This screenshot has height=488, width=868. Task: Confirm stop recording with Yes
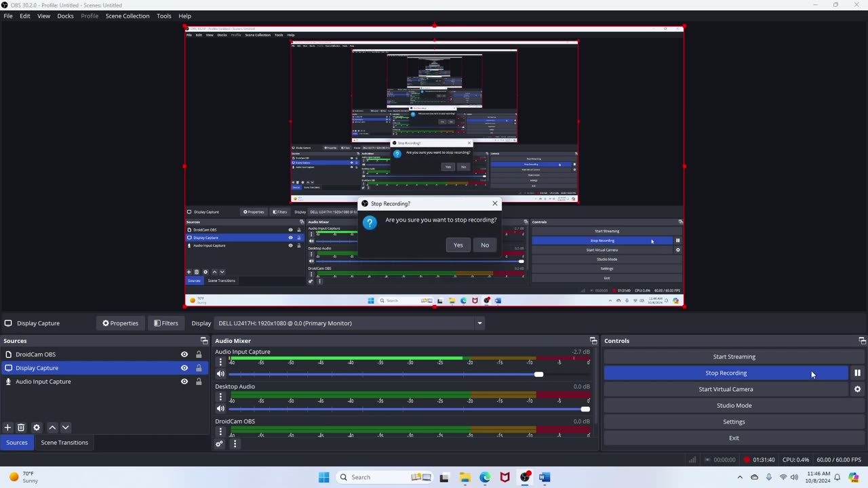tap(458, 245)
